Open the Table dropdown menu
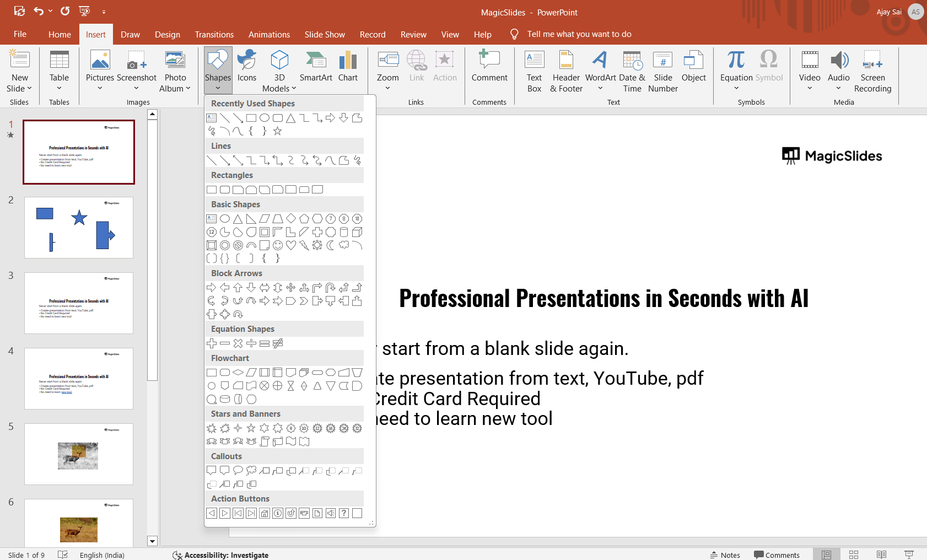The height and width of the screenshot is (560, 927). 59,88
